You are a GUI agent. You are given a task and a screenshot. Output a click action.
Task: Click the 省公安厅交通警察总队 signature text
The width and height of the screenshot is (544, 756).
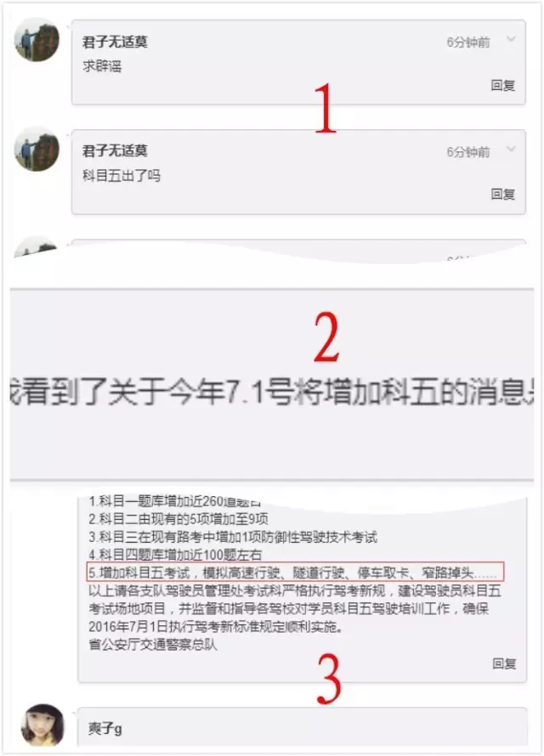[153, 644]
